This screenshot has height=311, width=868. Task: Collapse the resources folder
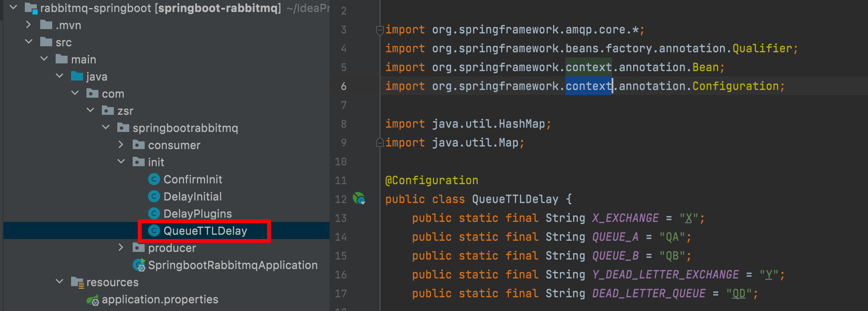pos(59,282)
